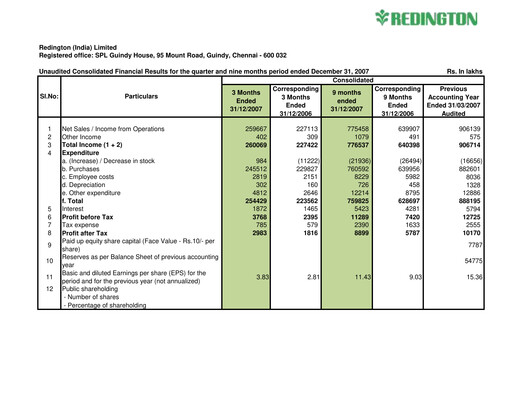
Task: Click Net Sales value 259667
Action: [x=256, y=129]
